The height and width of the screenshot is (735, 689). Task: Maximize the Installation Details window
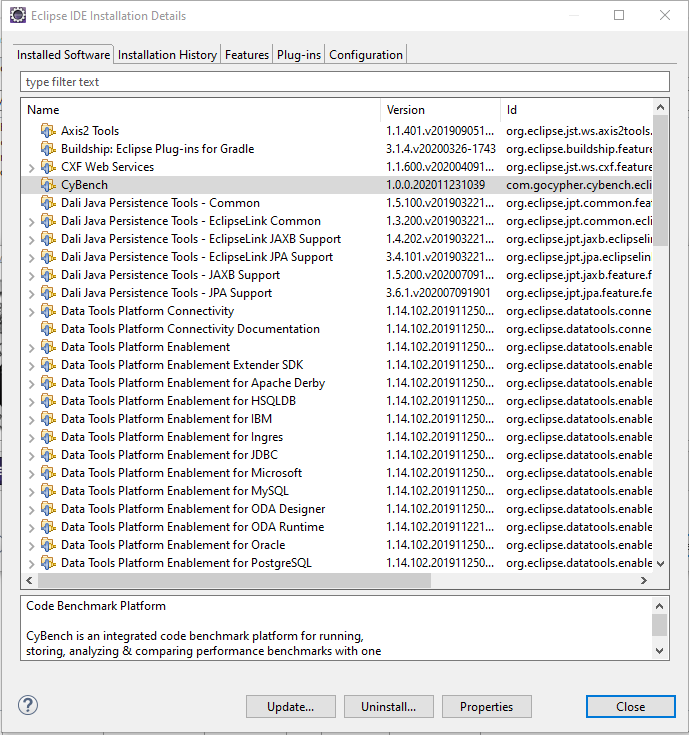[x=619, y=15]
